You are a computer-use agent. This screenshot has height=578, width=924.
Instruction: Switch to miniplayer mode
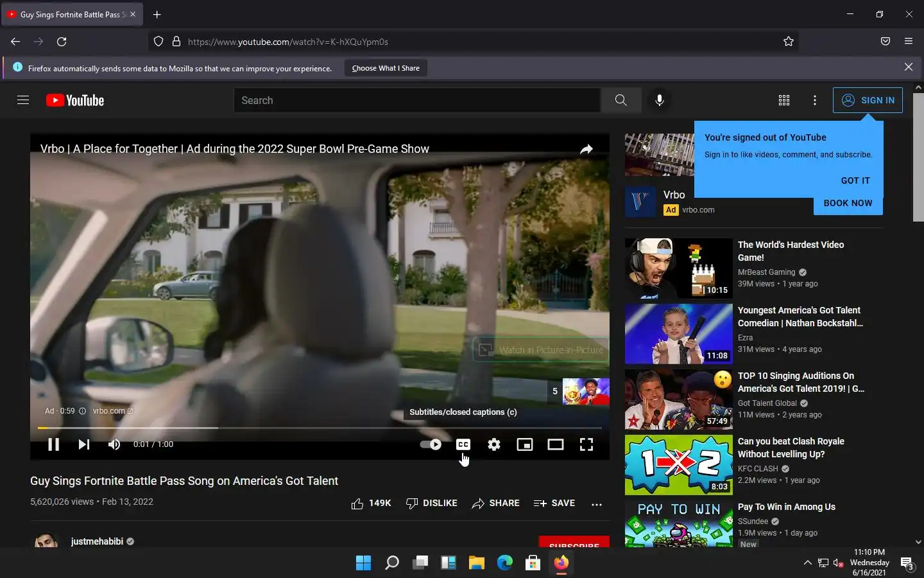525,444
